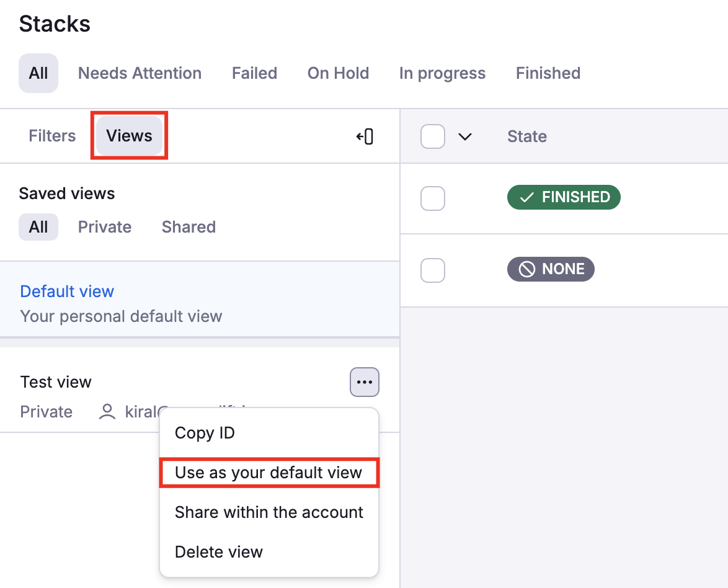Viewport: 728px width, 588px height.
Task: Click the user icon beside kiral's email
Action: (x=107, y=411)
